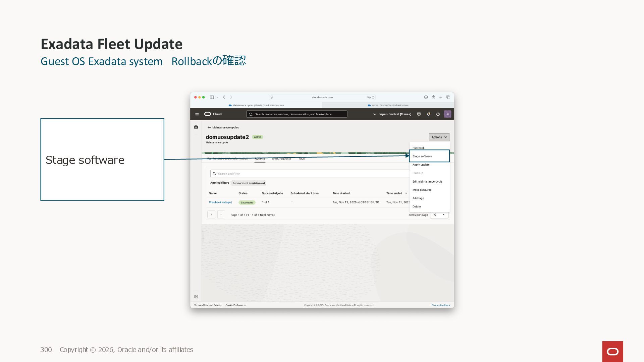The width and height of the screenshot is (644, 362).
Task: Select Stage software from the menu
Action: click(422, 157)
